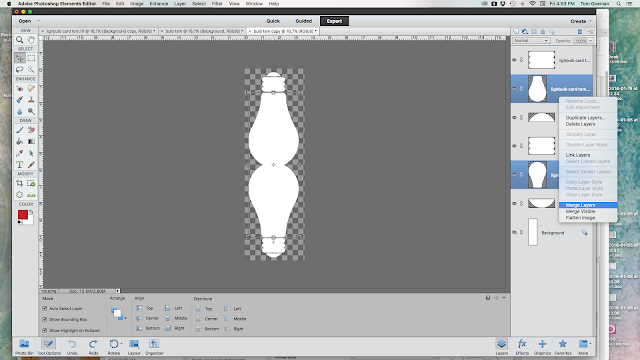Click the delete layer trash icon
Image resolution: width=640 pixels, height=360 pixels.
tap(580, 31)
